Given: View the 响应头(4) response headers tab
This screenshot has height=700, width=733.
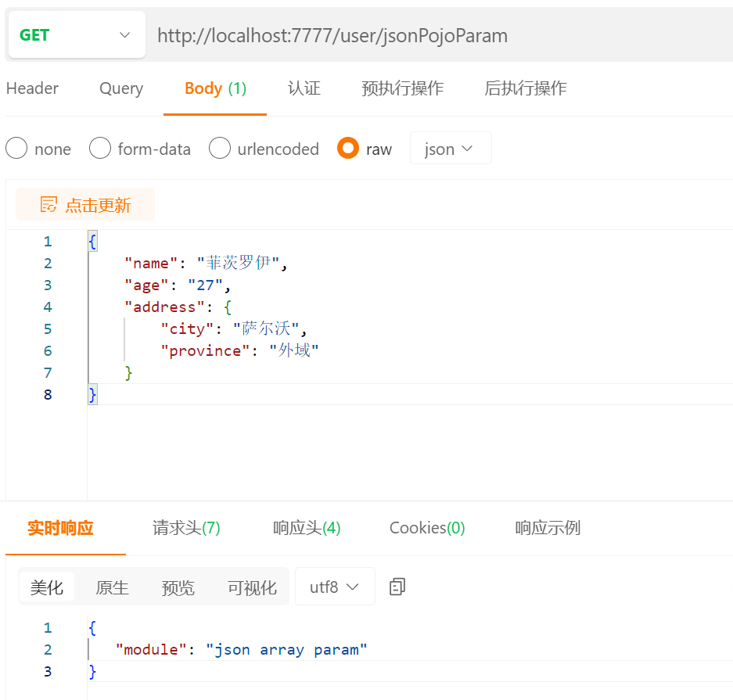Looking at the screenshot, I should (x=307, y=528).
